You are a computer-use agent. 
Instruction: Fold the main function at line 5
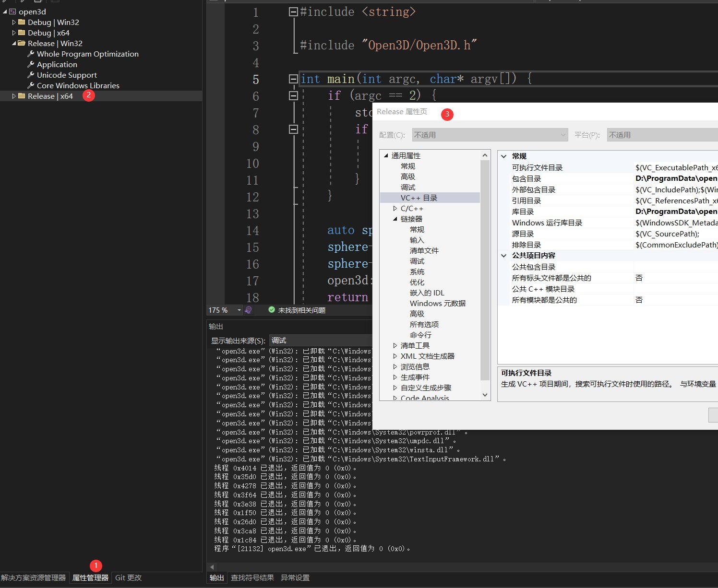293,79
